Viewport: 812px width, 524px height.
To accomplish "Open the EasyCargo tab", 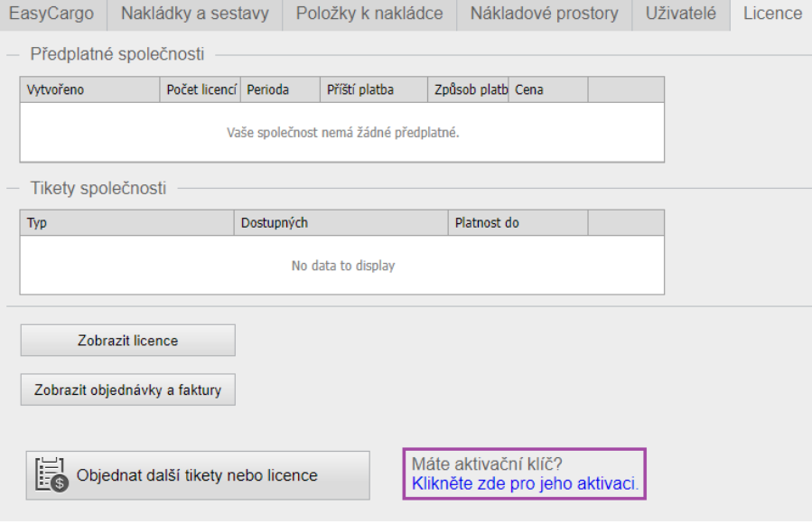I will [53, 14].
